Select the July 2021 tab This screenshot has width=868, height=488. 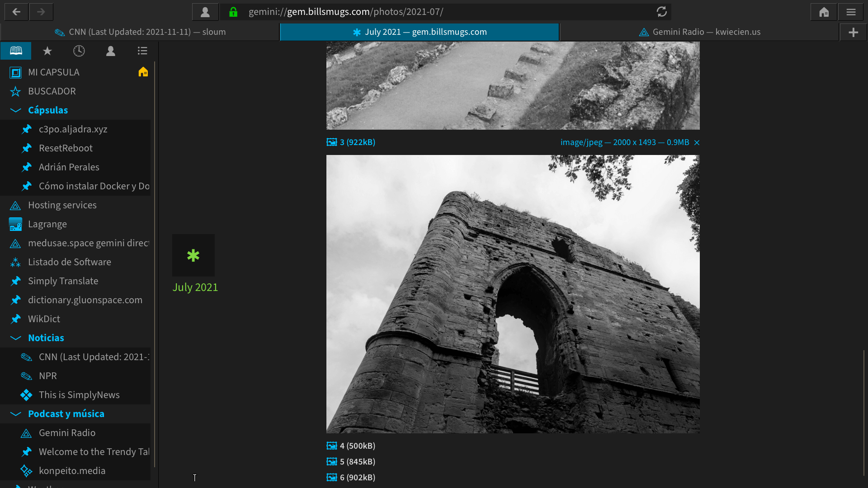pos(419,32)
